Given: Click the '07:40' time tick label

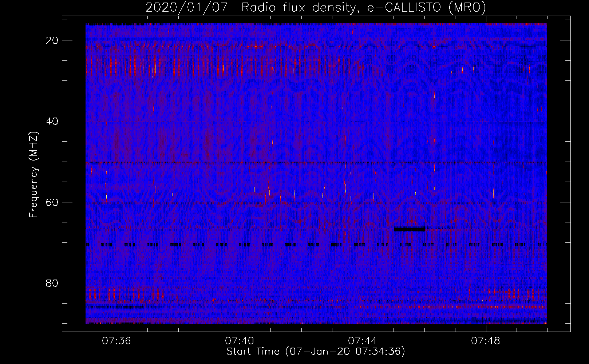Looking at the screenshot, I should pyautogui.click(x=240, y=341).
